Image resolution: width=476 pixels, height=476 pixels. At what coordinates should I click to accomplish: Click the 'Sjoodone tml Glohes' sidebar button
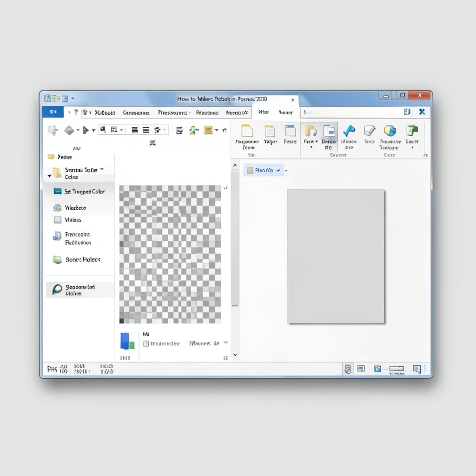(x=80, y=290)
